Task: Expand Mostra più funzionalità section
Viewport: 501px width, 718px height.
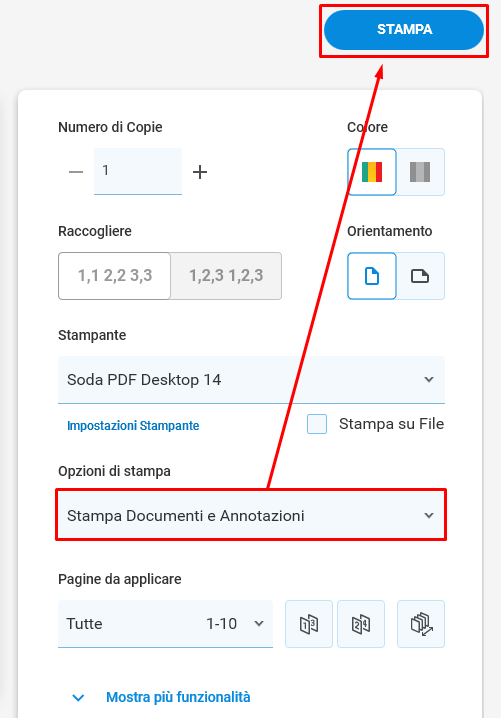Action: tap(178, 697)
